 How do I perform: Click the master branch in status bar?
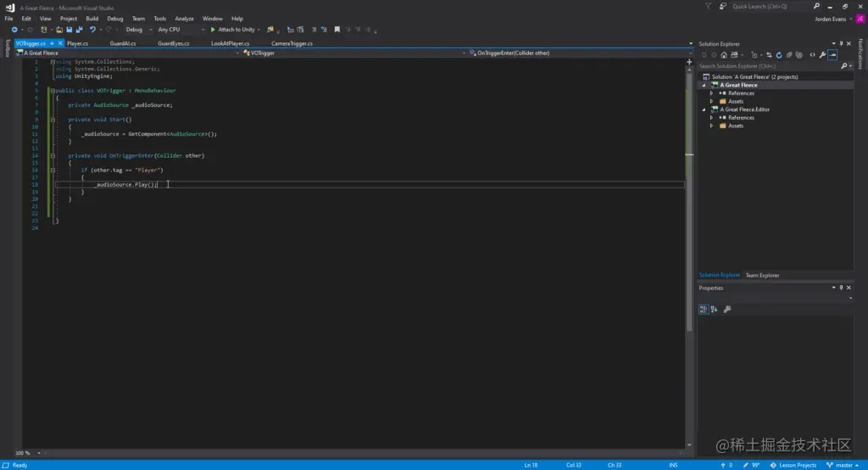coord(843,465)
